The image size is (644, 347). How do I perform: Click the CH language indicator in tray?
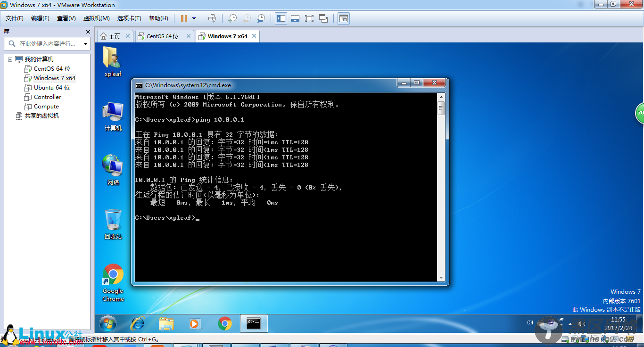tap(530, 323)
